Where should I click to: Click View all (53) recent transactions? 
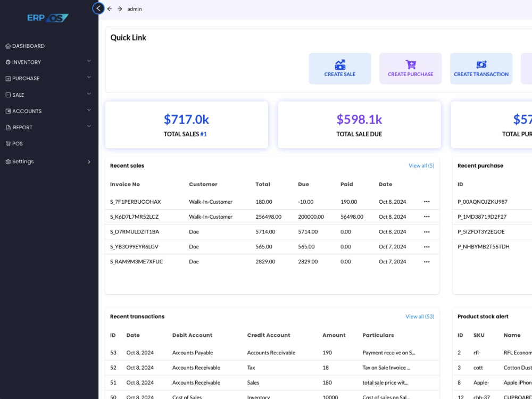(420, 317)
